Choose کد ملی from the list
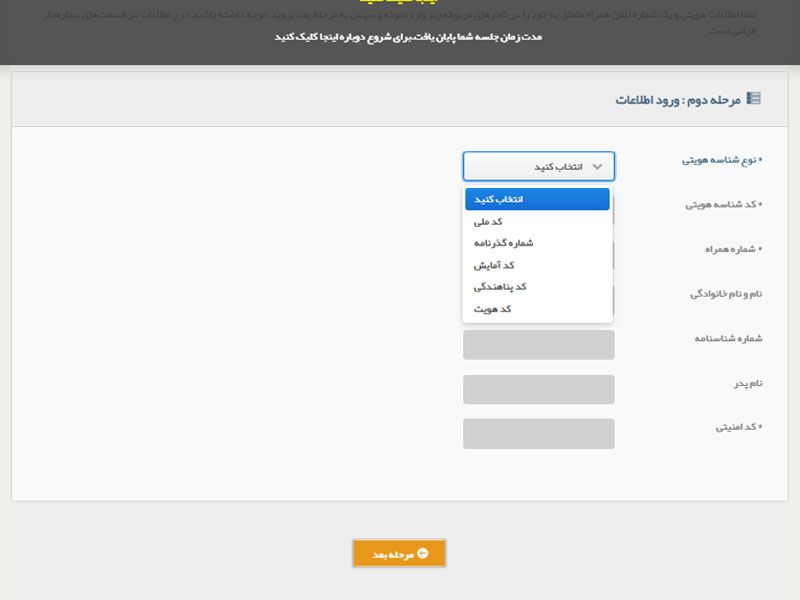The width and height of the screenshot is (800, 600). (537, 221)
